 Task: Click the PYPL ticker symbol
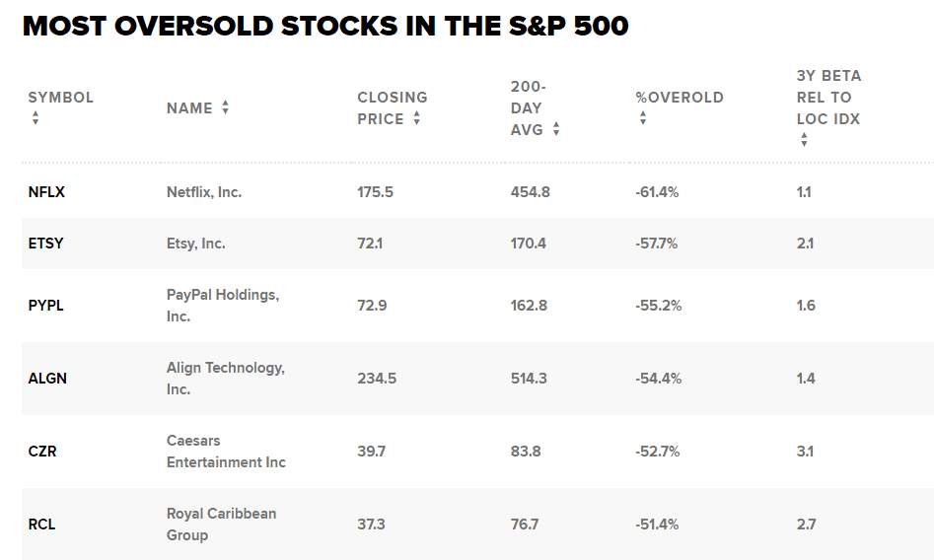45,306
